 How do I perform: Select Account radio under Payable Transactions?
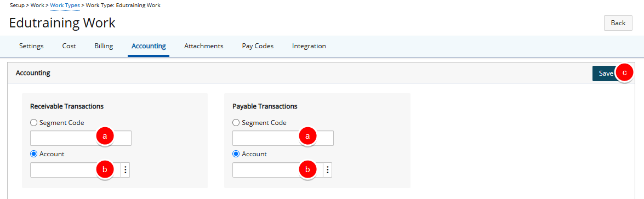236,154
